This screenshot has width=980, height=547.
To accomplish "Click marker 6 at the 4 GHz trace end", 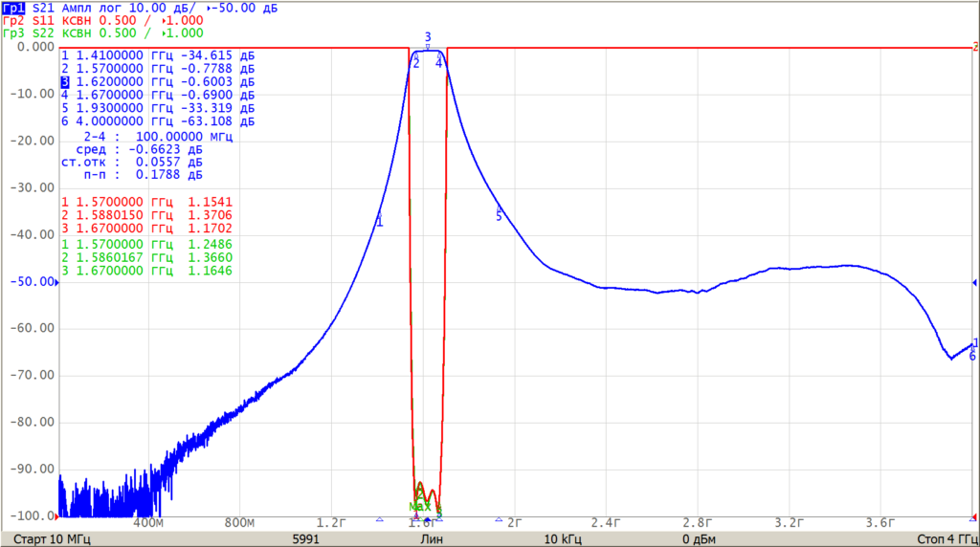I will tap(972, 354).
